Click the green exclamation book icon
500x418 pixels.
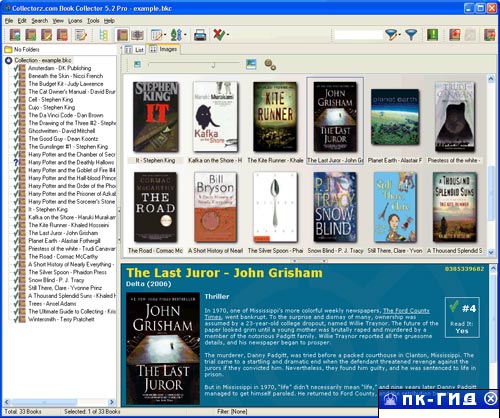[x=433, y=35]
